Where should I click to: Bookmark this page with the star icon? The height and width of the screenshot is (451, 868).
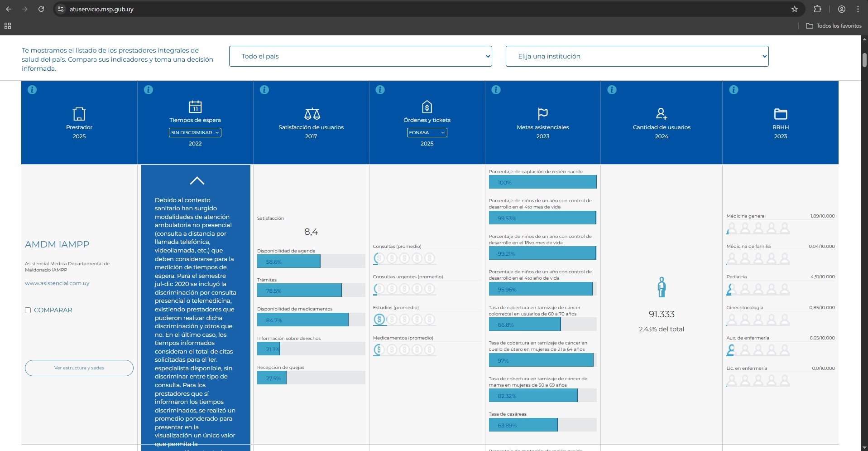tap(794, 9)
